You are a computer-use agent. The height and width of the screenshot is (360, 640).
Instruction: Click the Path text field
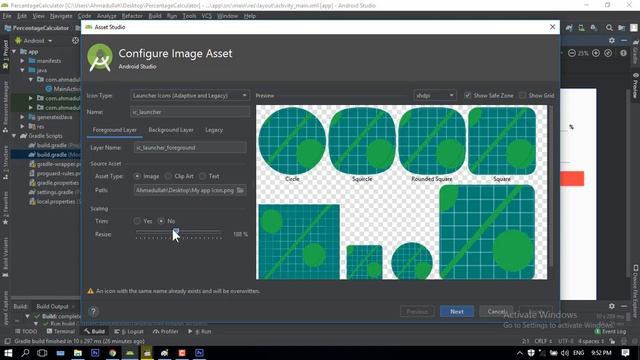[184, 190]
